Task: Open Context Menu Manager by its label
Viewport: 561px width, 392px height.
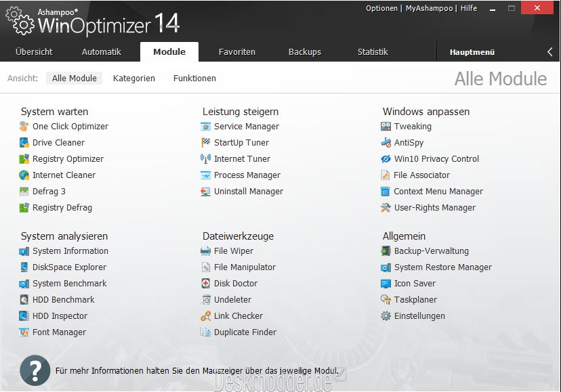Action: click(438, 192)
